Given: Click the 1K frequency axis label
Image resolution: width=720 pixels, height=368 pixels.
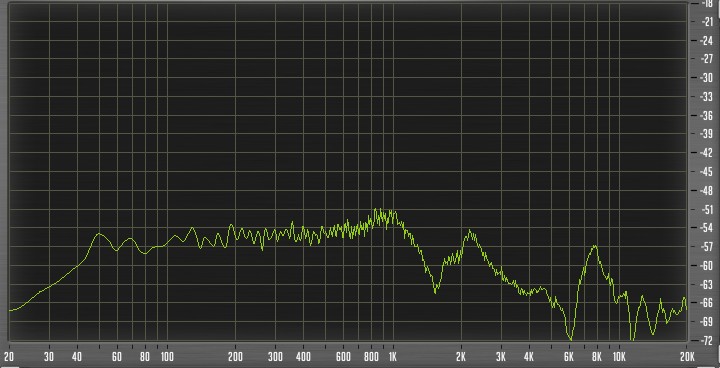Looking at the screenshot, I should coord(393,357).
